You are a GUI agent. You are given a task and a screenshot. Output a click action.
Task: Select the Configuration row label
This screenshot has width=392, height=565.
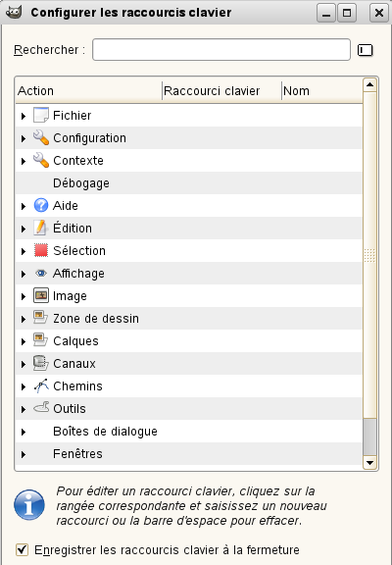[89, 138]
